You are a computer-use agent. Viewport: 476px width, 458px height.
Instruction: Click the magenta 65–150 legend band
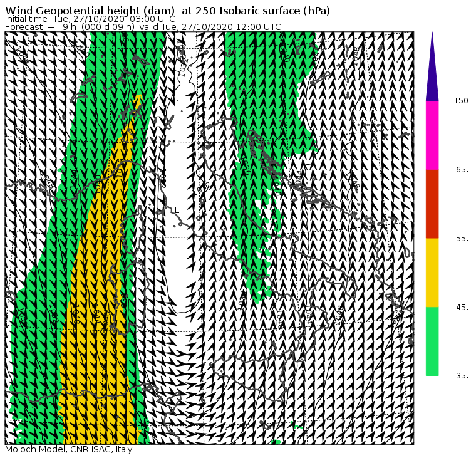(432, 135)
